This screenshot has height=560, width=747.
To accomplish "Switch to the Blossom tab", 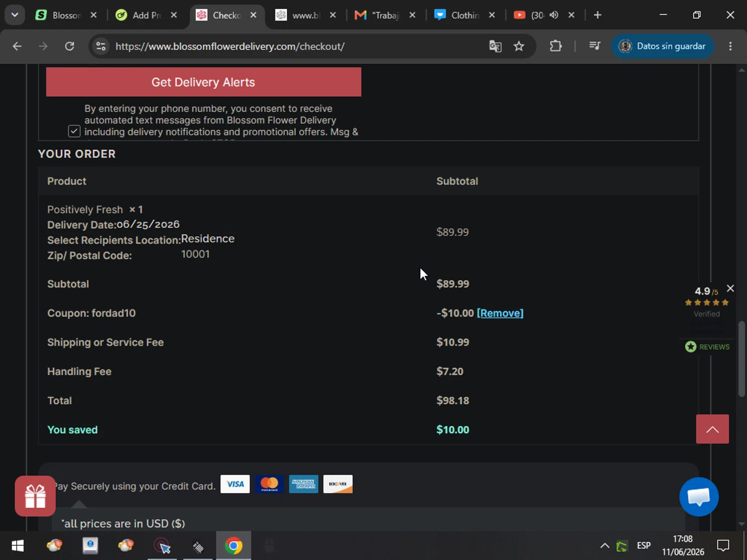I will click(66, 15).
